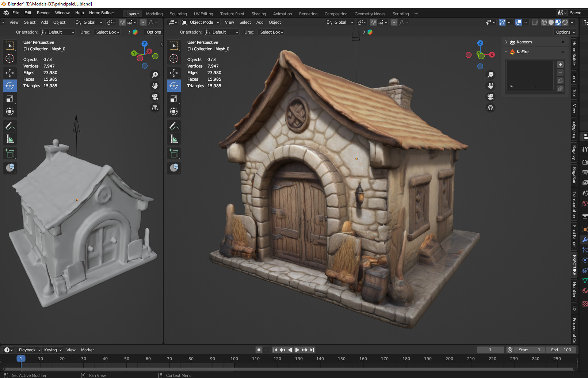Screen dimensions: 588x378
Task: Open the Render menu
Action: (x=43, y=13)
